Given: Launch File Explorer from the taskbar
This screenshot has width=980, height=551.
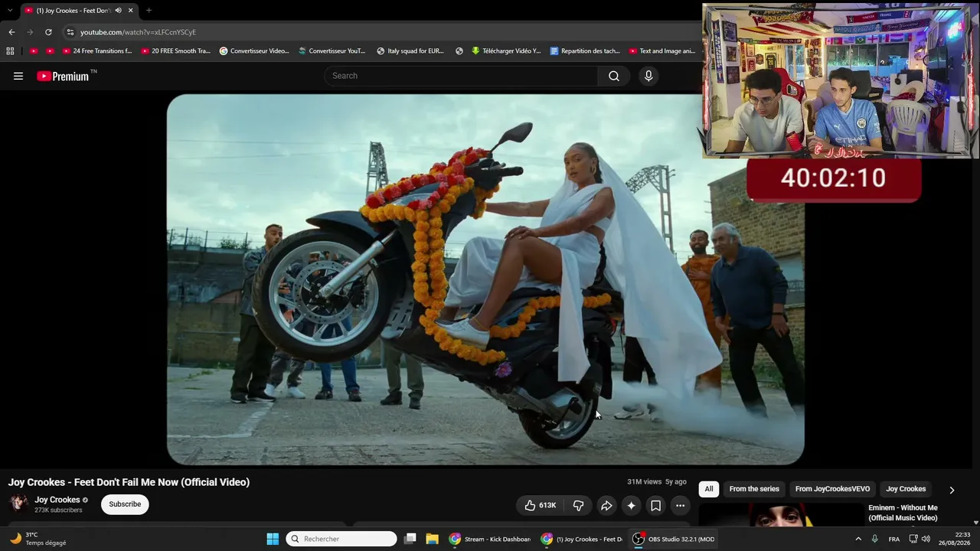Looking at the screenshot, I should click(x=432, y=539).
